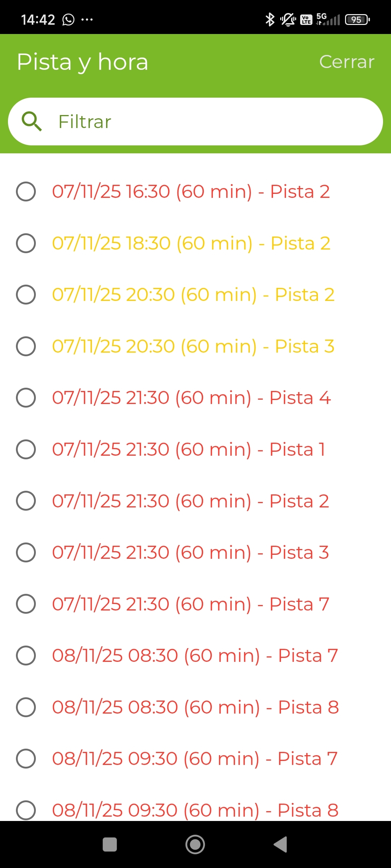Tap the Filtrar search field
Image resolution: width=391 pixels, height=868 pixels.
[x=203, y=122]
